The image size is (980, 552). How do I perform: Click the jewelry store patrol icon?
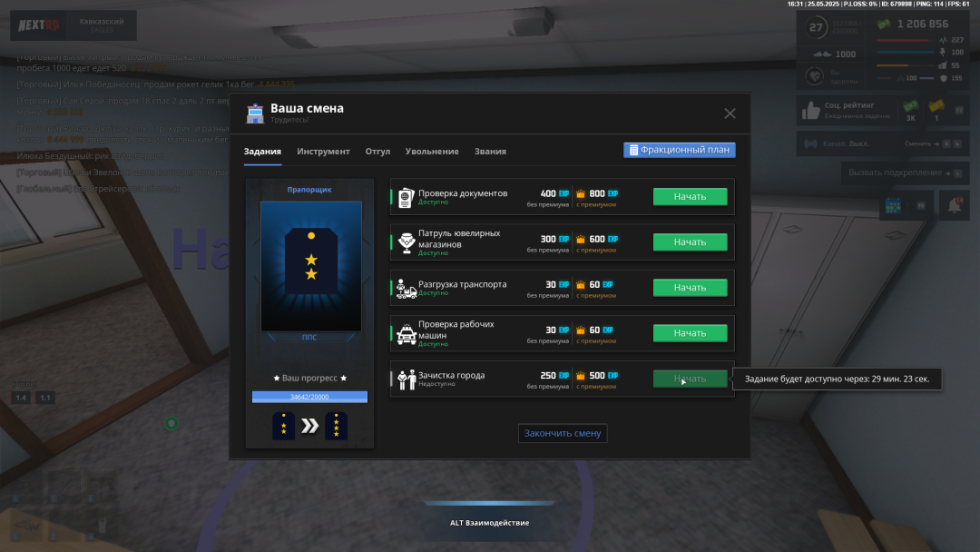click(x=406, y=242)
